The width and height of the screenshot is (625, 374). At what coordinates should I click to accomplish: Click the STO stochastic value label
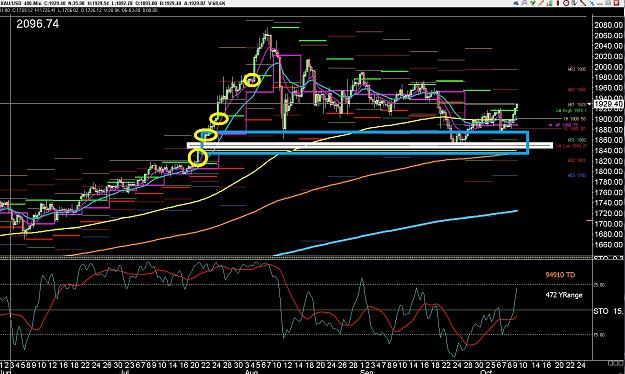click(608, 311)
